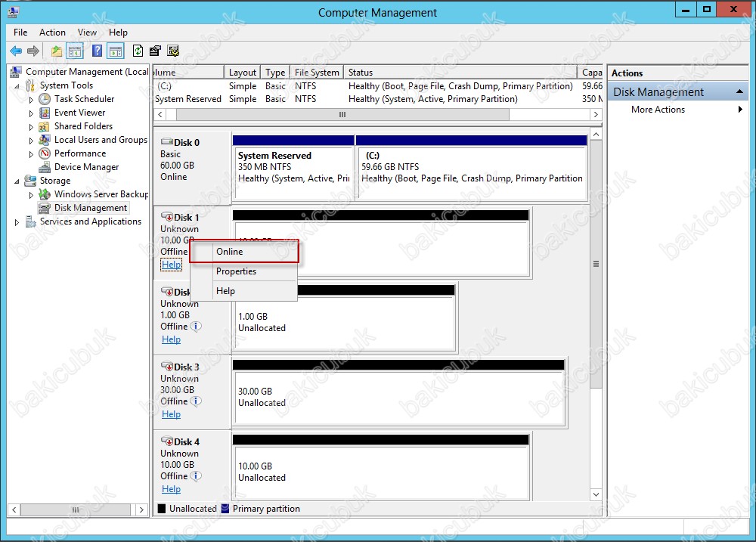Click the Properties toolbar icon
This screenshot has height=542, width=756.
(x=155, y=51)
